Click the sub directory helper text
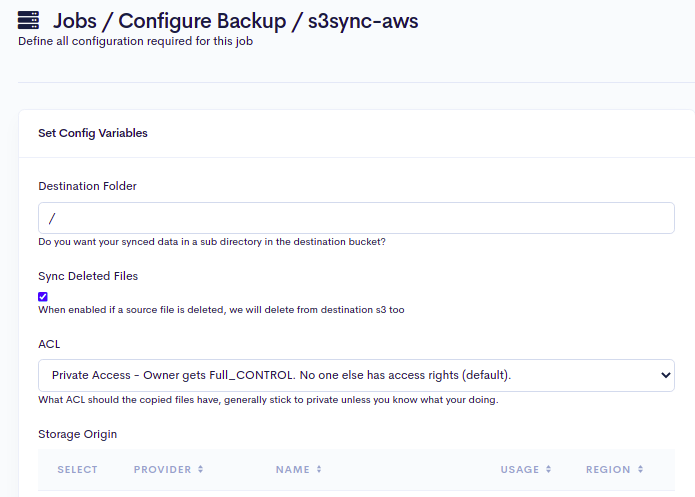Image resolution: width=695 pixels, height=497 pixels. click(x=212, y=242)
